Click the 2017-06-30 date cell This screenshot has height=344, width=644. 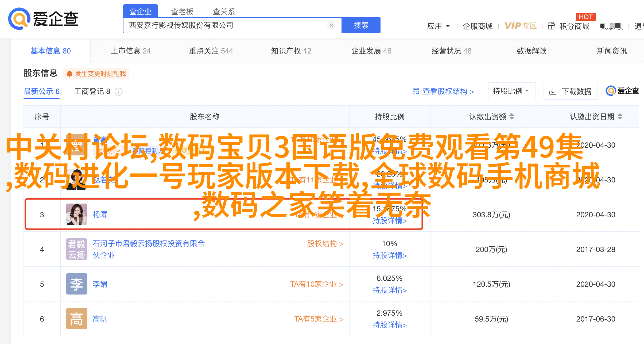pos(596,319)
